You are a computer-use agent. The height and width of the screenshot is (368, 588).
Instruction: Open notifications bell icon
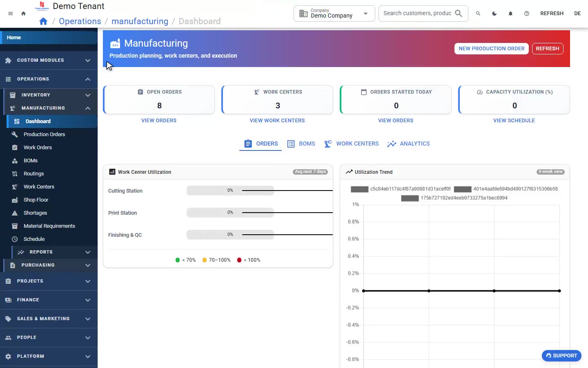(x=510, y=13)
